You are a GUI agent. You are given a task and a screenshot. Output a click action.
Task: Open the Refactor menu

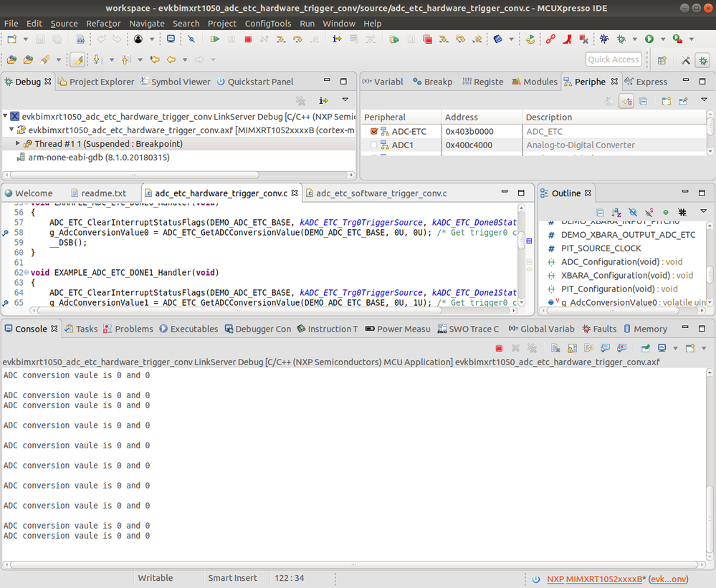(103, 23)
